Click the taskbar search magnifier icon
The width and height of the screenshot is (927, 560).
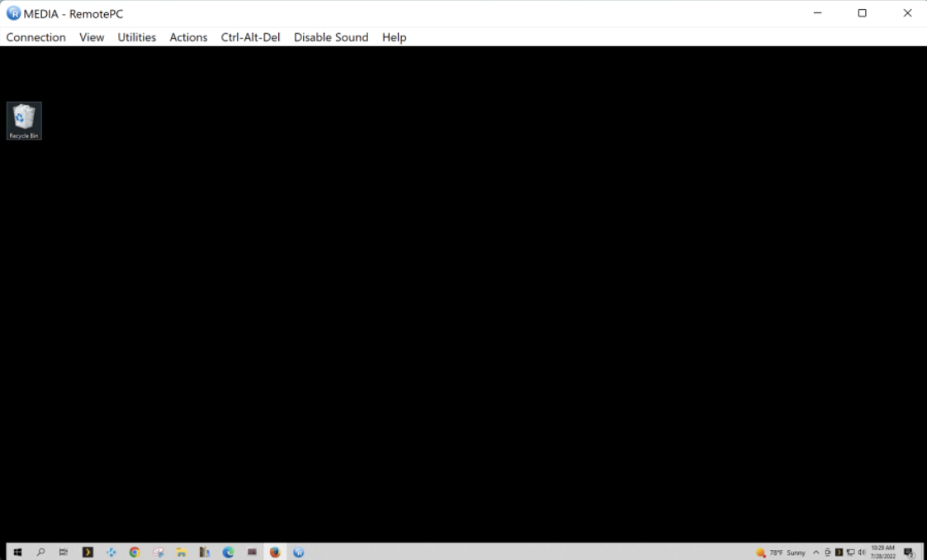coord(40,553)
